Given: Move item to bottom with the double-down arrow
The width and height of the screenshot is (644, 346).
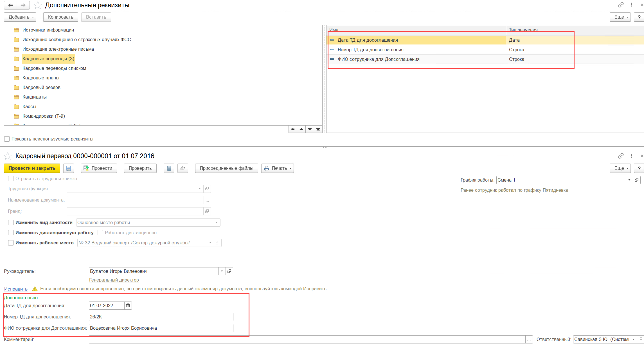Looking at the screenshot, I should coord(318,129).
